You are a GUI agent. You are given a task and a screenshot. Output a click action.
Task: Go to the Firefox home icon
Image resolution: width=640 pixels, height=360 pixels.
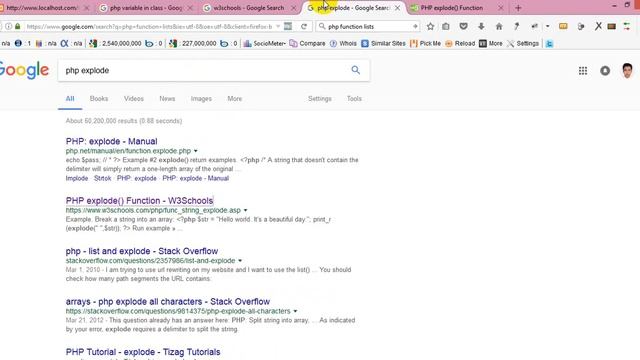point(499,27)
